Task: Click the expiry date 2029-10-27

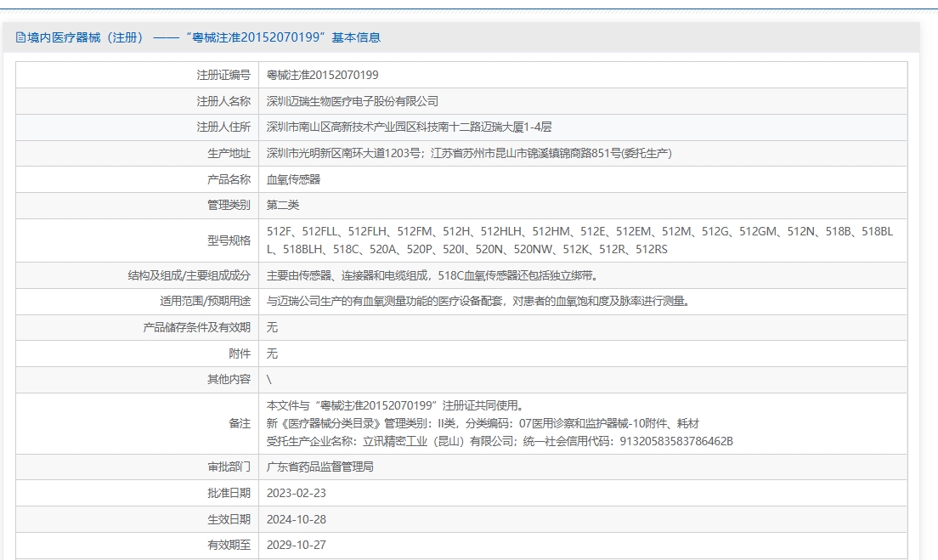Action: [297, 545]
